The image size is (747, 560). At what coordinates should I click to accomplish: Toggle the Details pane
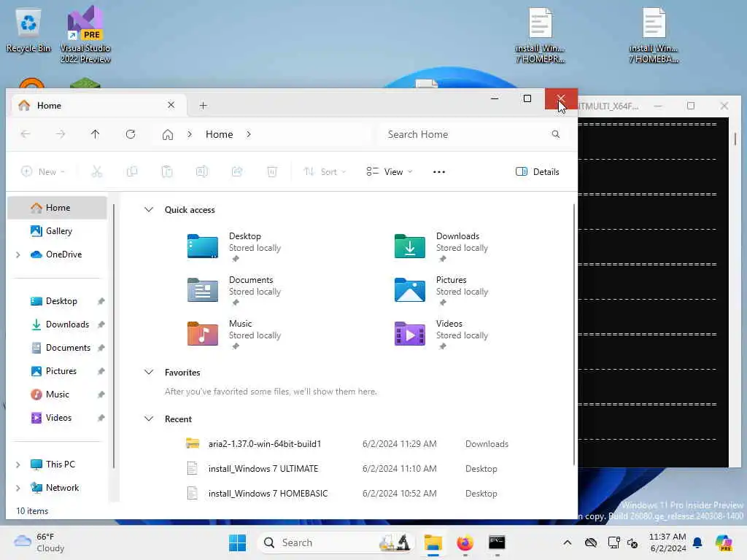538,171
